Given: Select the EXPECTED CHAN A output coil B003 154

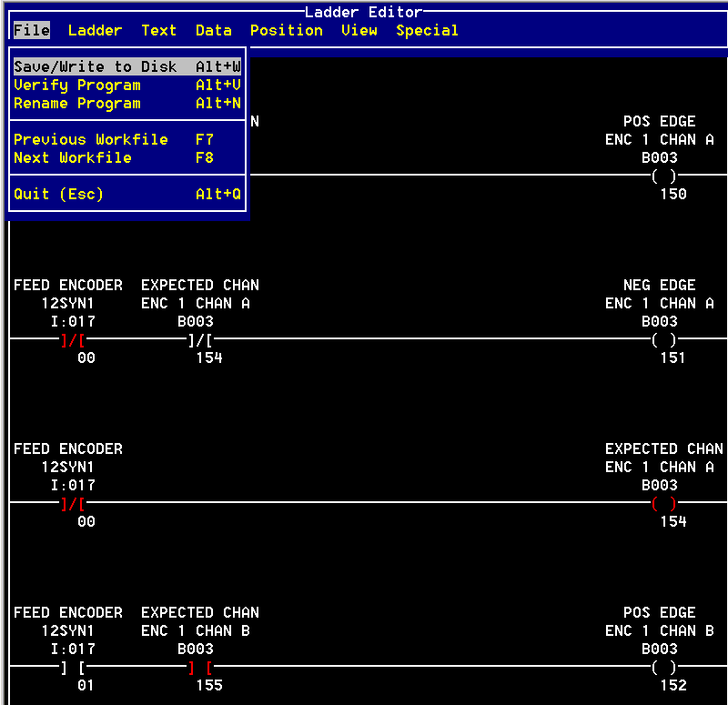Looking at the screenshot, I should (x=663, y=503).
